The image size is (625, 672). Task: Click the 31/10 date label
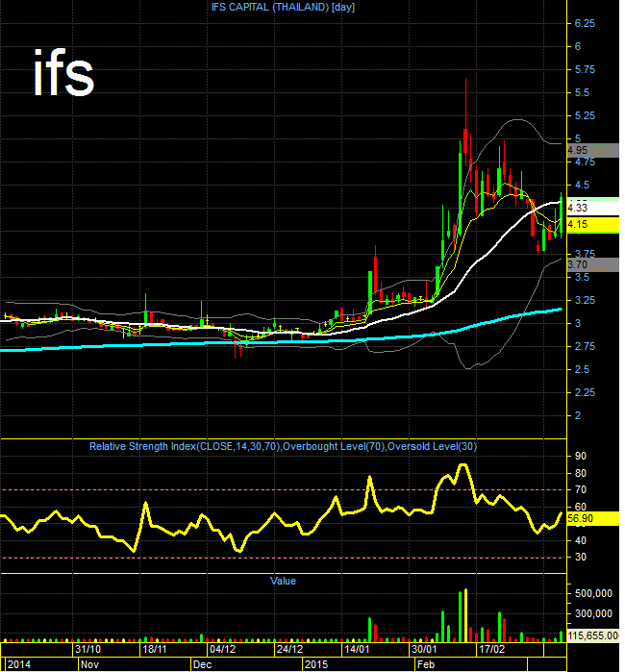(x=87, y=649)
